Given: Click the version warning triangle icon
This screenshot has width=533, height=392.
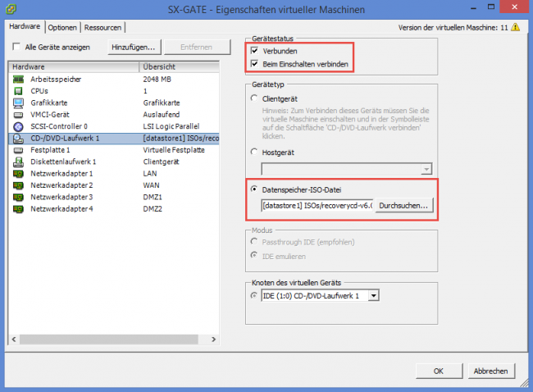Looking at the screenshot, I should (x=515, y=27).
